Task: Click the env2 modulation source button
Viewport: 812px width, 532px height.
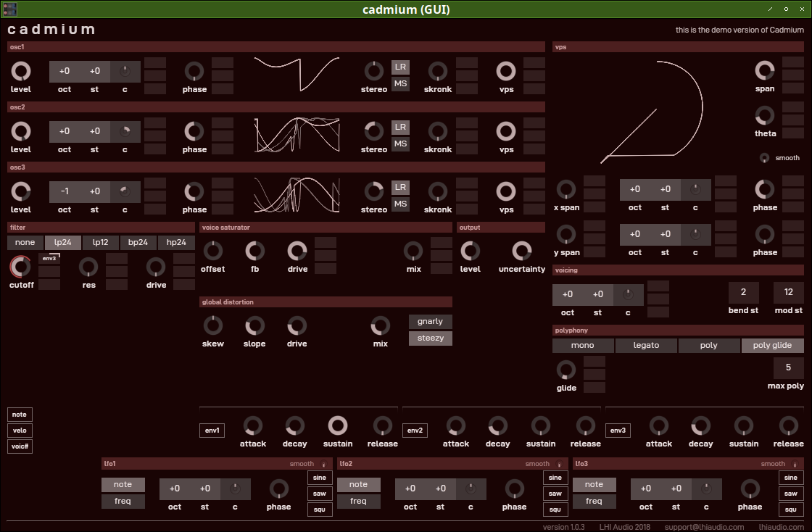Action: [415, 431]
